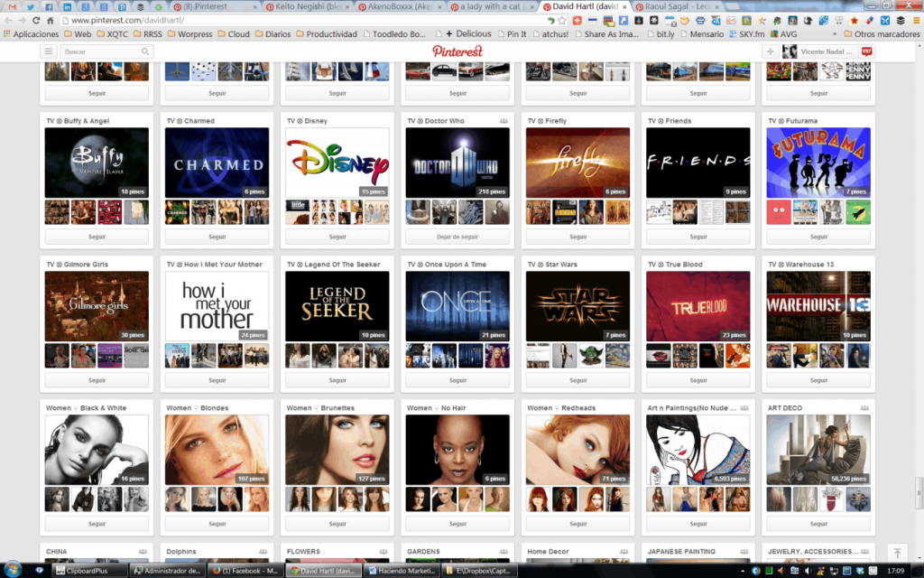Reload the page with browser refresh icon
Viewport: 924px width, 578px height.
coord(37,20)
